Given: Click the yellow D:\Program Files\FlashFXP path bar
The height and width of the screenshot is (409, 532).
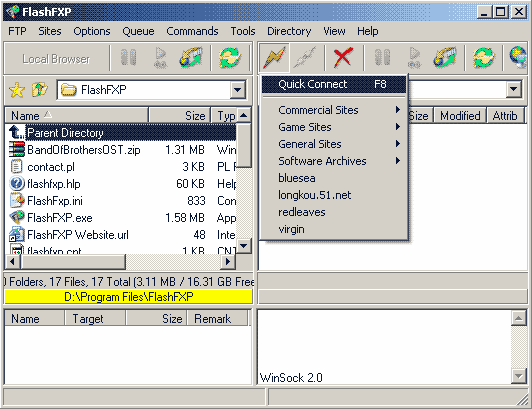Looking at the screenshot, I should point(129,297).
